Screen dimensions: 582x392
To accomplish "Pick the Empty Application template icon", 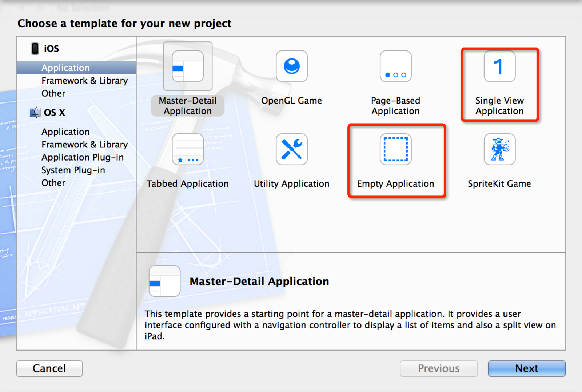I will coord(396,149).
